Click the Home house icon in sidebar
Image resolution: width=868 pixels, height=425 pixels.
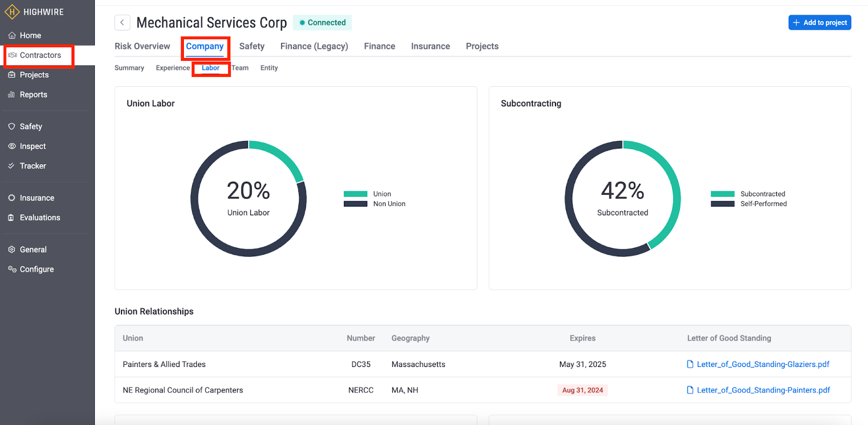click(x=12, y=36)
